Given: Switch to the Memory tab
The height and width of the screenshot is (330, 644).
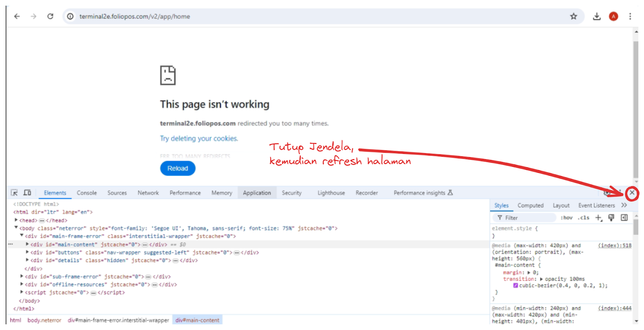Looking at the screenshot, I should [x=222, y=193].
